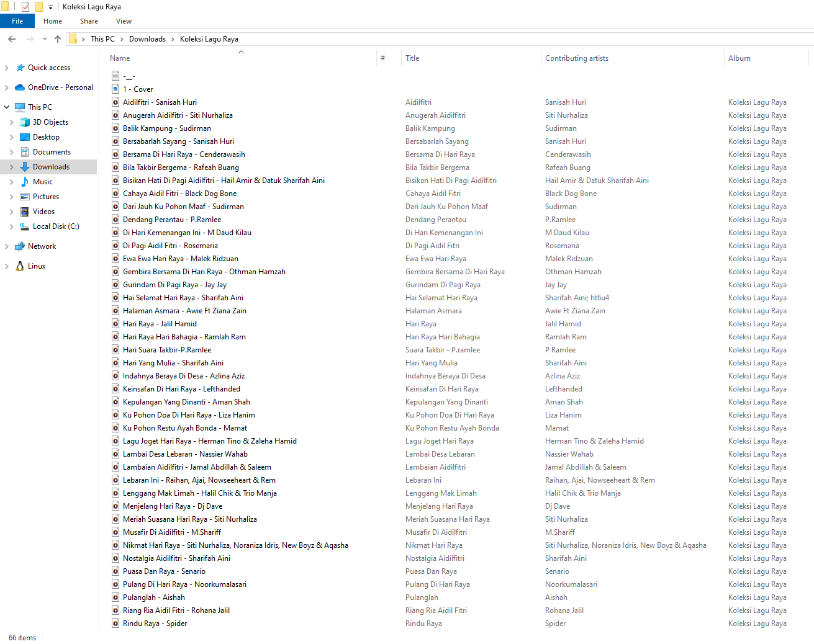Screen dimensions: 814x644
Task: Click the audio icon for Pulanglah - Aishah
Action: 115,597
